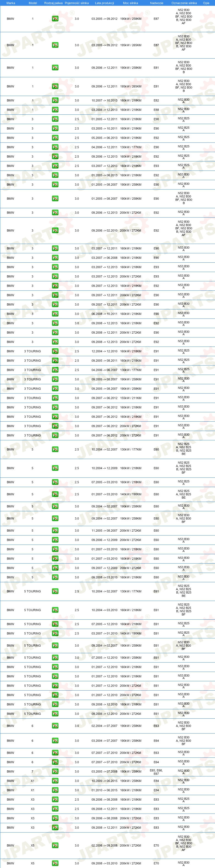This screenshot has height=868, width=215.
Task: Click the '155kW / 211KM' power cell
Action: [x=131, y=398]
